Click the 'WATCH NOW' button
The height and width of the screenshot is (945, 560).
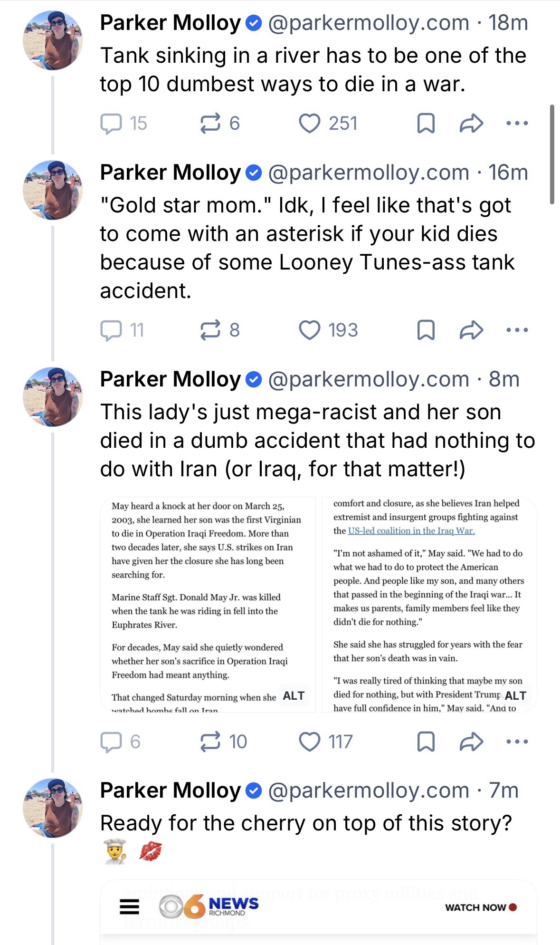(480, 907)
